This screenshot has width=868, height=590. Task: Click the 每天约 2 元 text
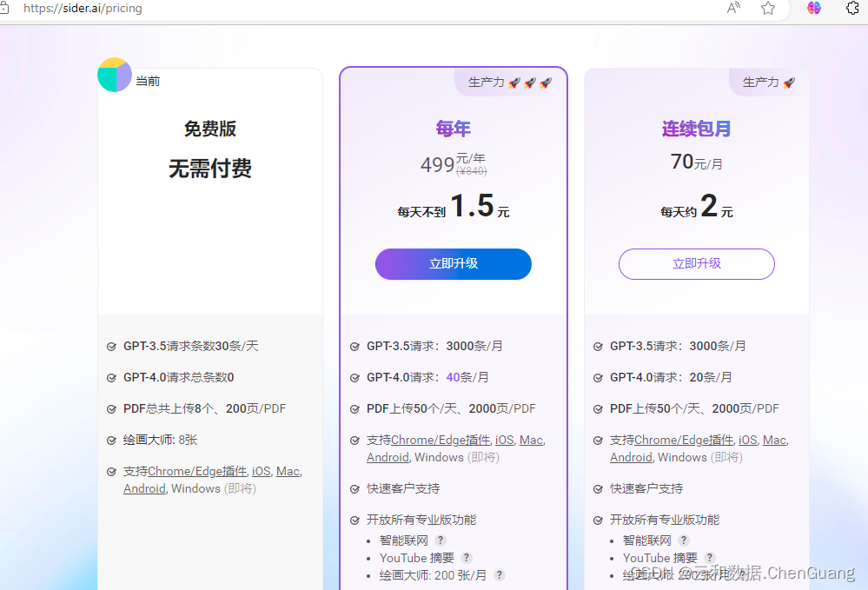(696, 207)
